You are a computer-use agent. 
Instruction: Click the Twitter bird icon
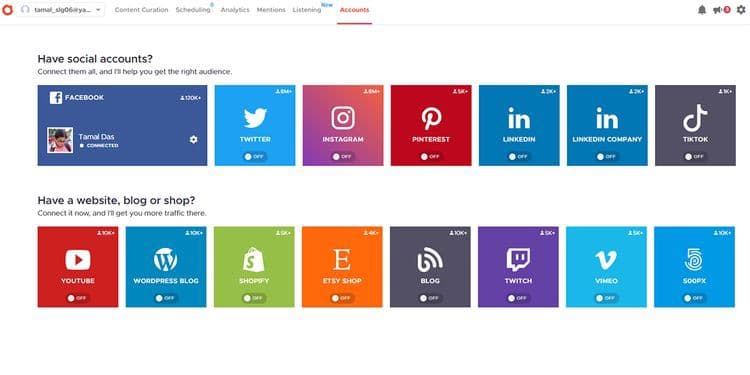click(255, 118)
